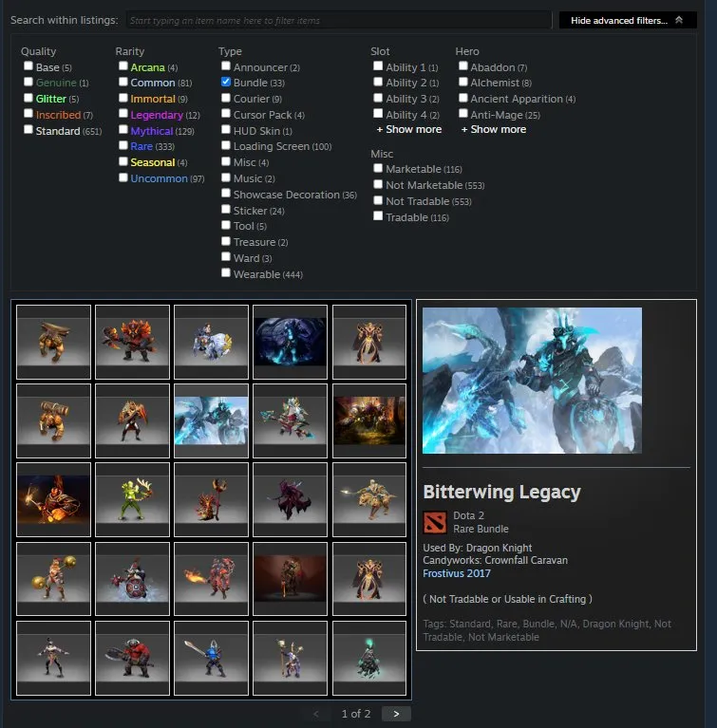The image size is (717, 728).
Task: Collapse filters with Hide advanced filters button
Action: 628,20
